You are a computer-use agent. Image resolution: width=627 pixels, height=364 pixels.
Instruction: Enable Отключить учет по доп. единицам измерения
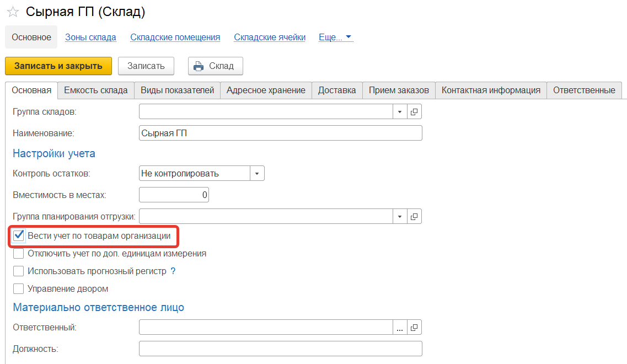[x=19, y=254]
